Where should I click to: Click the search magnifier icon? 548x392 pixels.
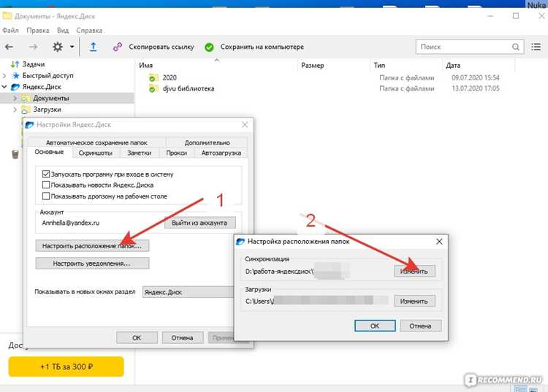[x=516, y=47]
